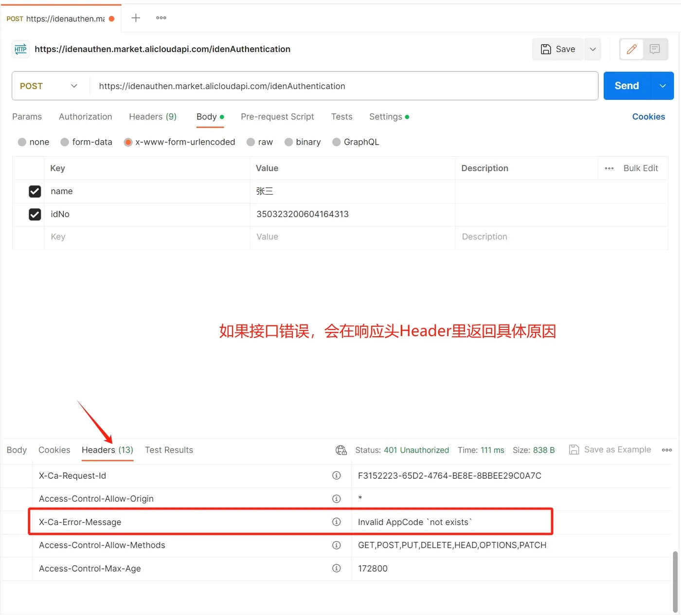Select the raw body type radio button

tap(250, 142)
